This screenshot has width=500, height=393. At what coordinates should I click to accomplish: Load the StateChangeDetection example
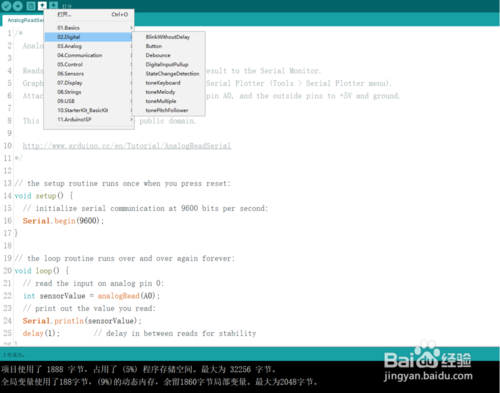point(169,73)
